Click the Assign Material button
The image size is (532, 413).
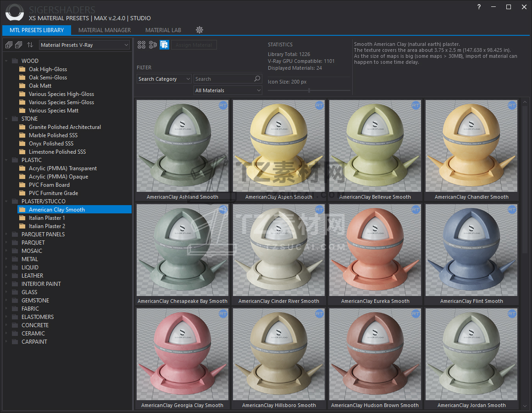(x=194, y=45)
